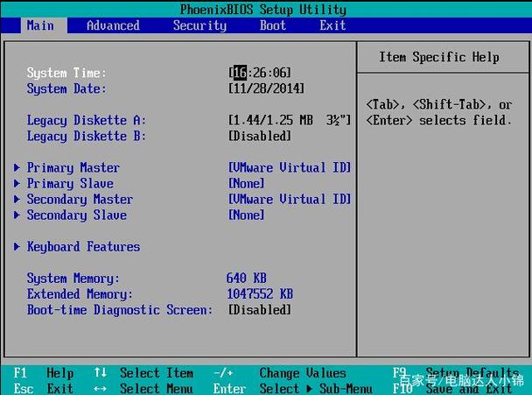Open the Secondary Master submenu label
This screenshot has height=395, width=532.
coord(80,200)
